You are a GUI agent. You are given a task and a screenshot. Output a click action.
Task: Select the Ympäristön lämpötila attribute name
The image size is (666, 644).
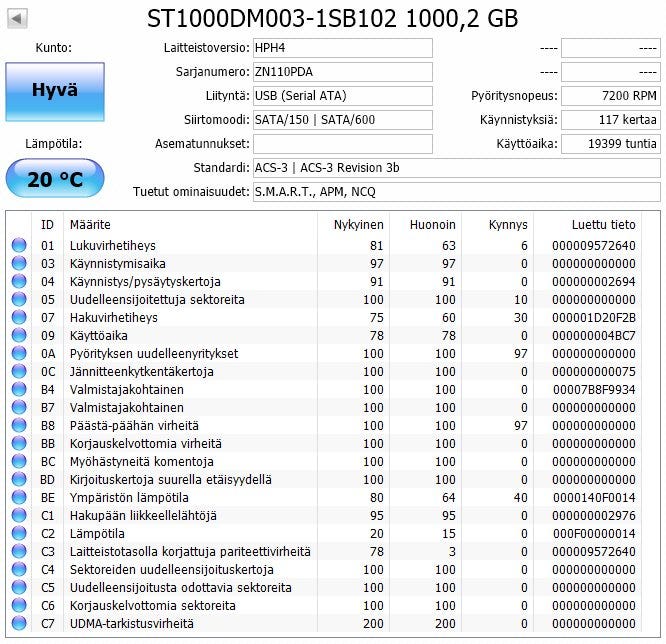(x=129, y=498)
